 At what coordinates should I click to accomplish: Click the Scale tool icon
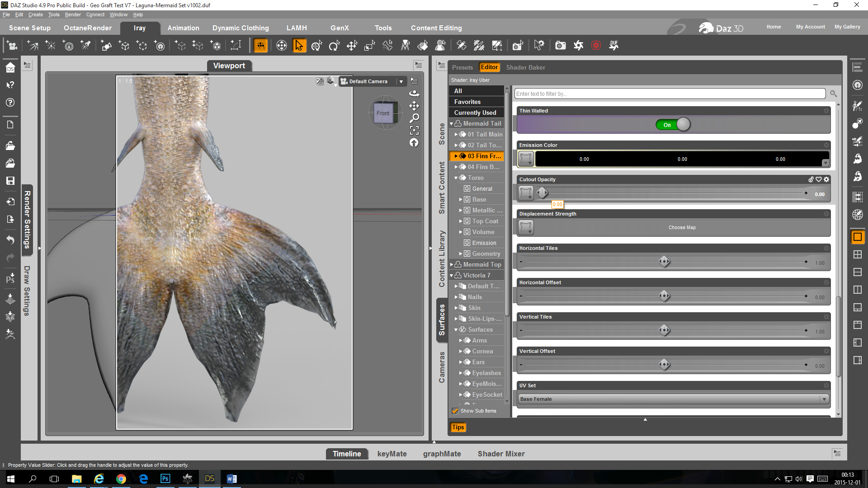click(369, 46)
